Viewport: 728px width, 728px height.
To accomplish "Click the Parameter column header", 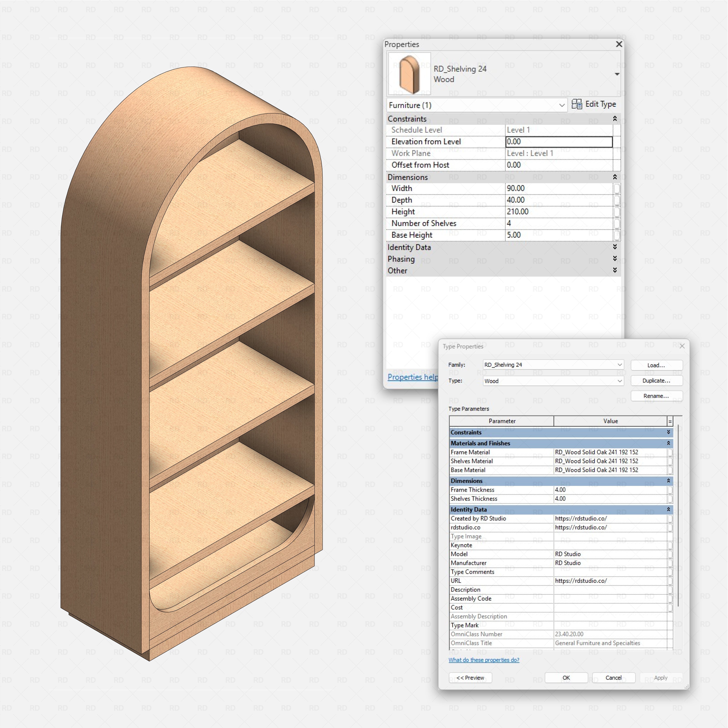I will coord(502,421).
